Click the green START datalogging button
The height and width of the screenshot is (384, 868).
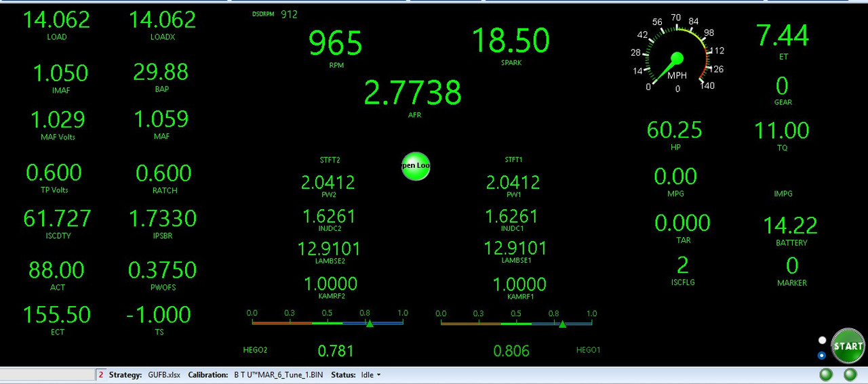tap(848, 346)
